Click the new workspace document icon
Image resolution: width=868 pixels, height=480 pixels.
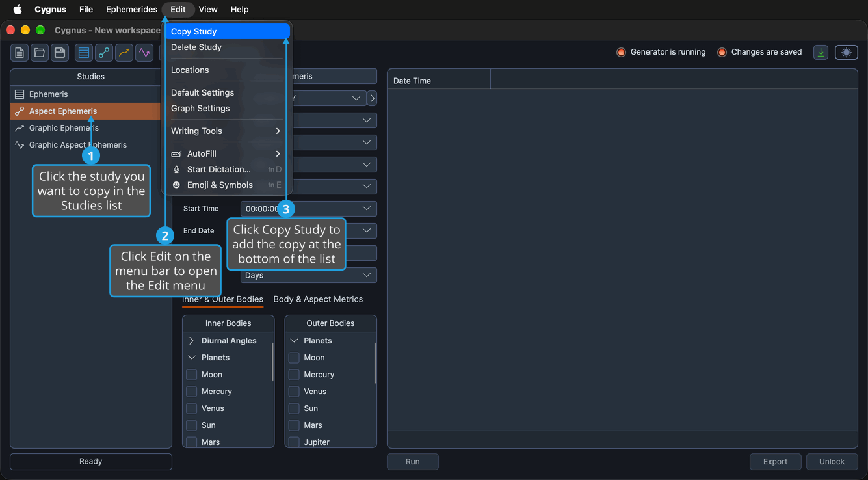point(20,53)
